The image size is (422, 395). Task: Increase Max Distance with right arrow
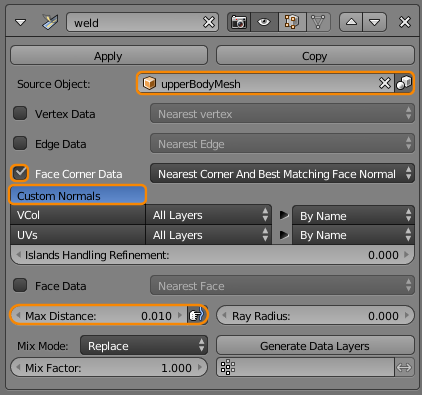click(x=180, y=315)
